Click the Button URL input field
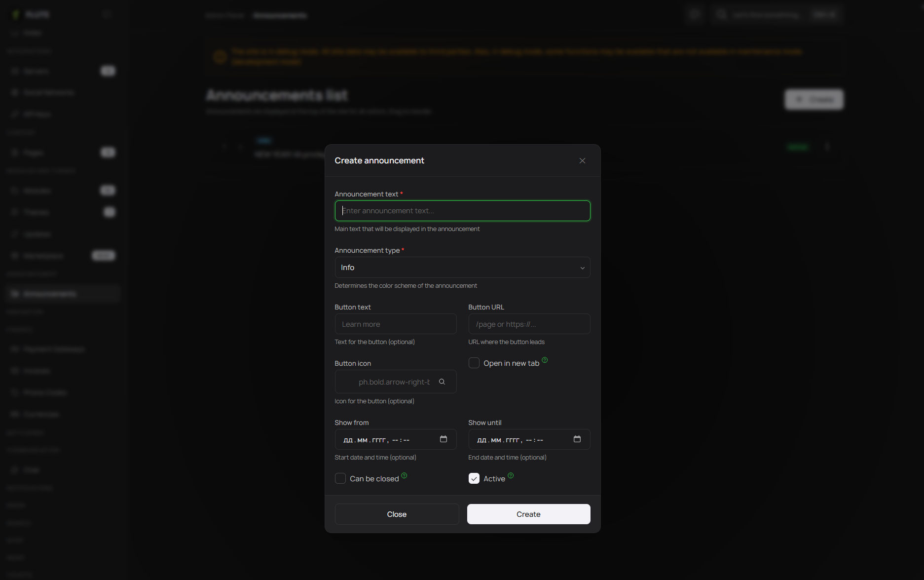Image resolution: width=924 pixels, height=580 pixels. [529, 324]
